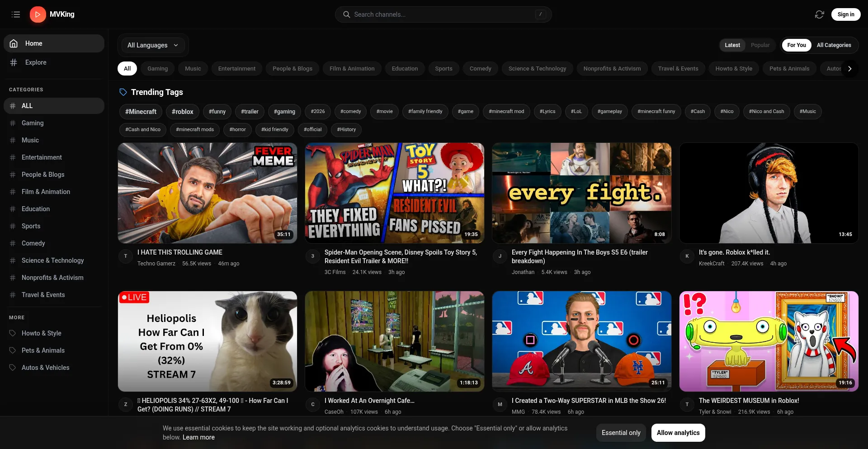Click the #Nico and Cash tag
This screenshot has width=868, height=449.
(x=766, y=112)
